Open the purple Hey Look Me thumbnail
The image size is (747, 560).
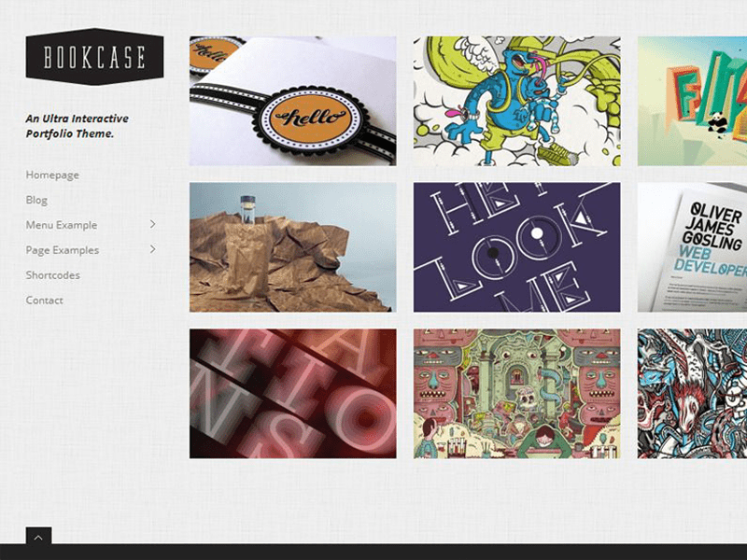coord(517,247)
